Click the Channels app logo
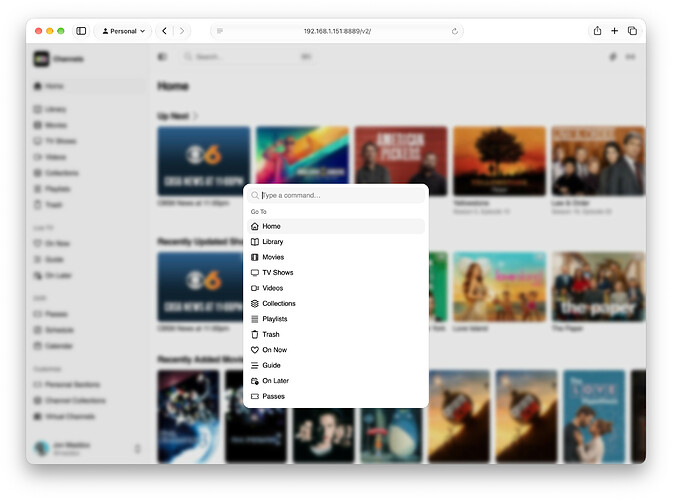The image size is (673, 500). 42,59
